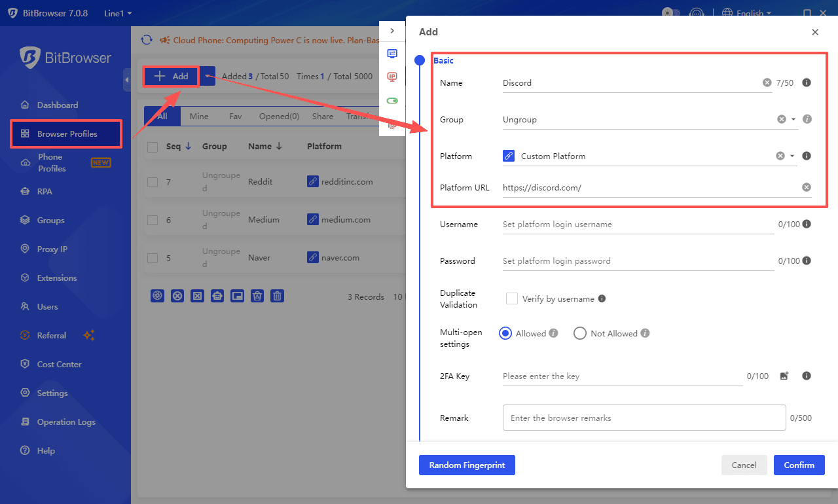Open Proxy IP in the sidebar
Viewport: 838px width, 504px height.
[52, 249]
